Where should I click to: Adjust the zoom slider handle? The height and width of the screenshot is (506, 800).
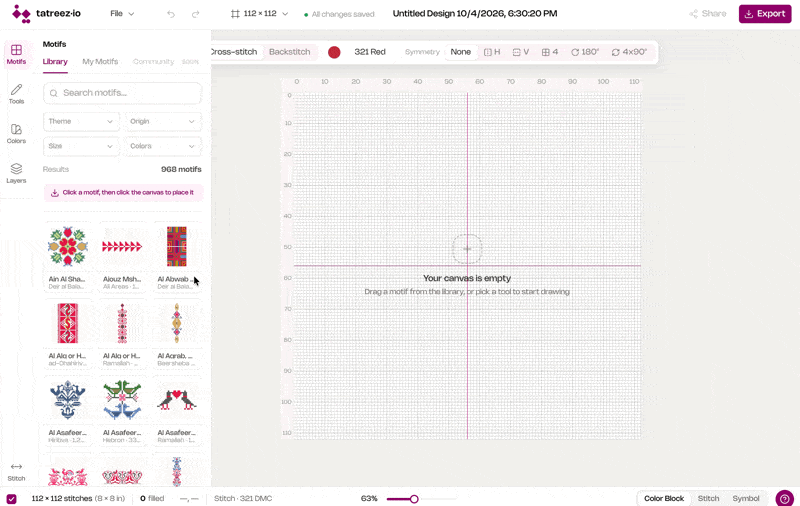[414, 499]
